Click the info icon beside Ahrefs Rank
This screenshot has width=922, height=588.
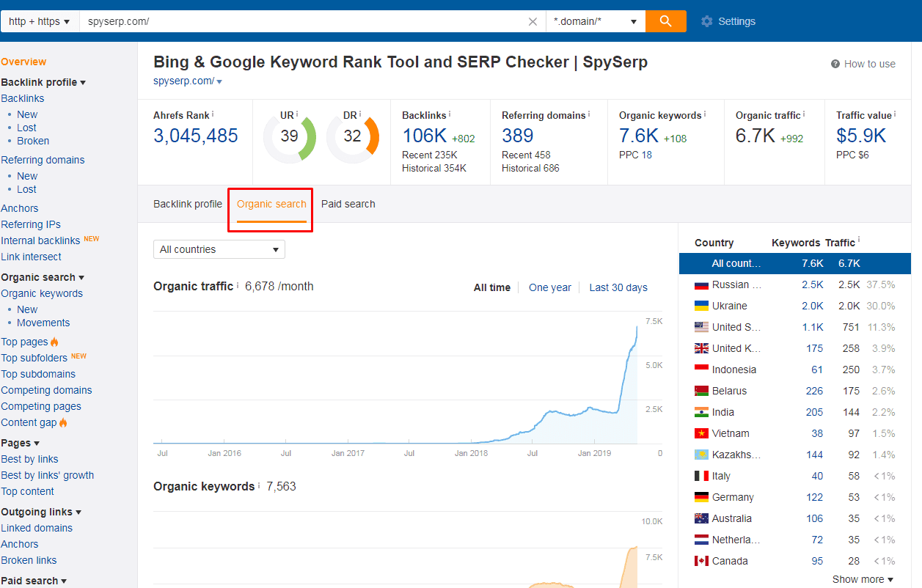pyautogui.click(x=213, y=114)
